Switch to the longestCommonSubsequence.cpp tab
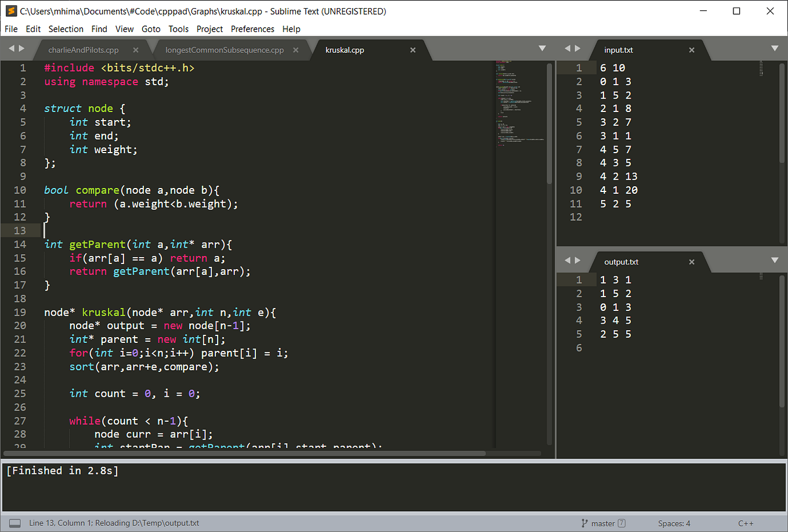This screenshot has width=788, height=532. click(x=223, y=49)
